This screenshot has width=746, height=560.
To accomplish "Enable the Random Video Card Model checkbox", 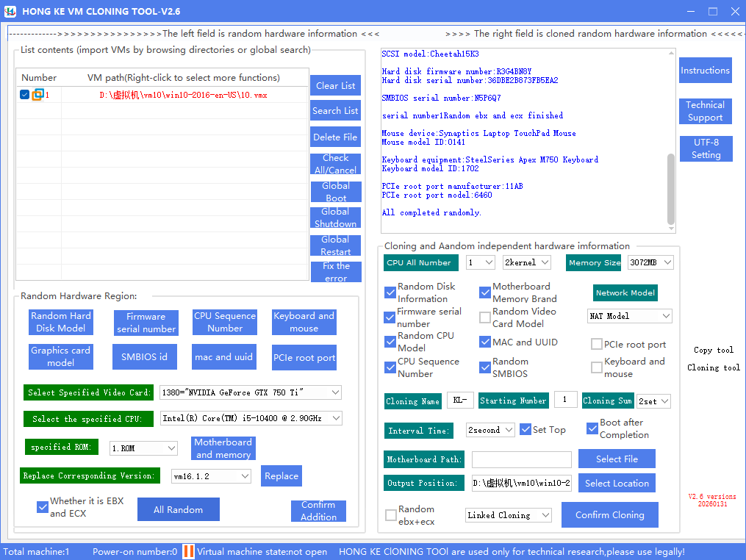I will [485, 317].
